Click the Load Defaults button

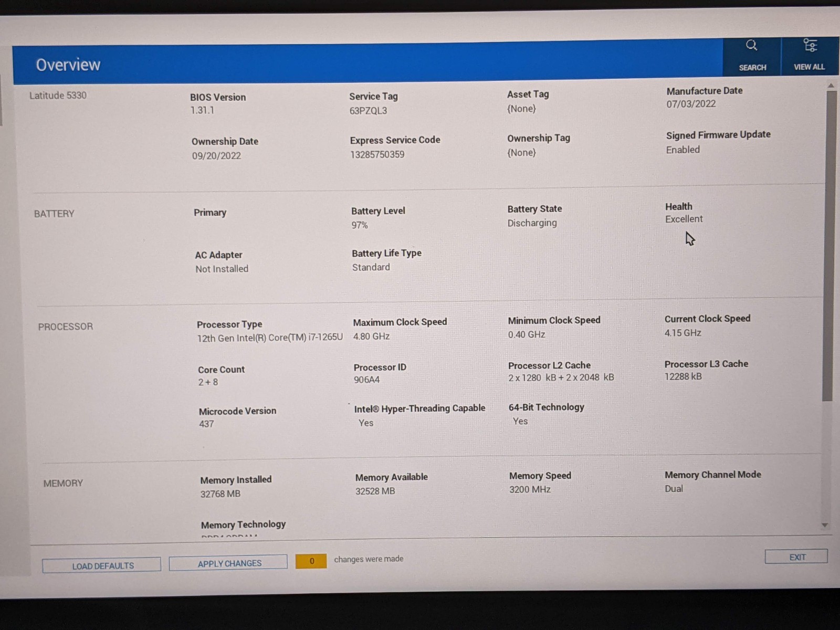coord(102,565)
